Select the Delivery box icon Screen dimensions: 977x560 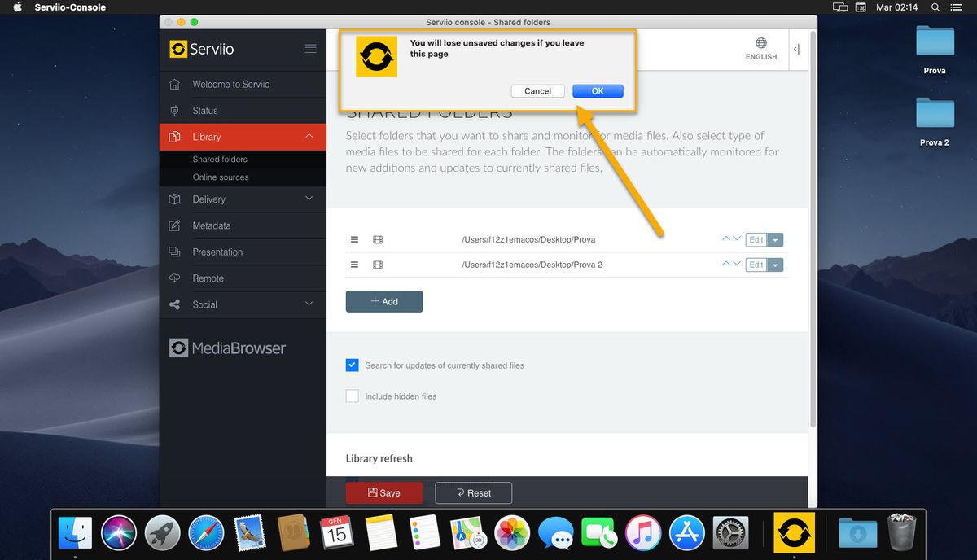point(174,199)
